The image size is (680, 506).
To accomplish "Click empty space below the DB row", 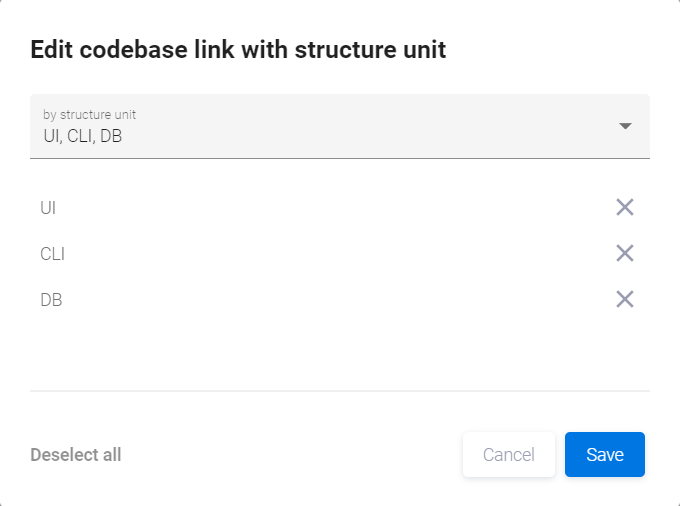I will click(340, 352).
